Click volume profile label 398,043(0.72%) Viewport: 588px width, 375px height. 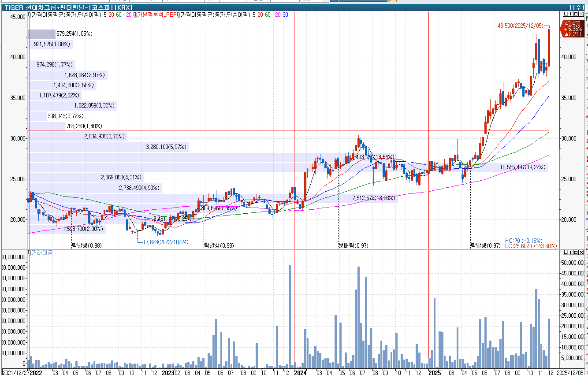(65, 116)
